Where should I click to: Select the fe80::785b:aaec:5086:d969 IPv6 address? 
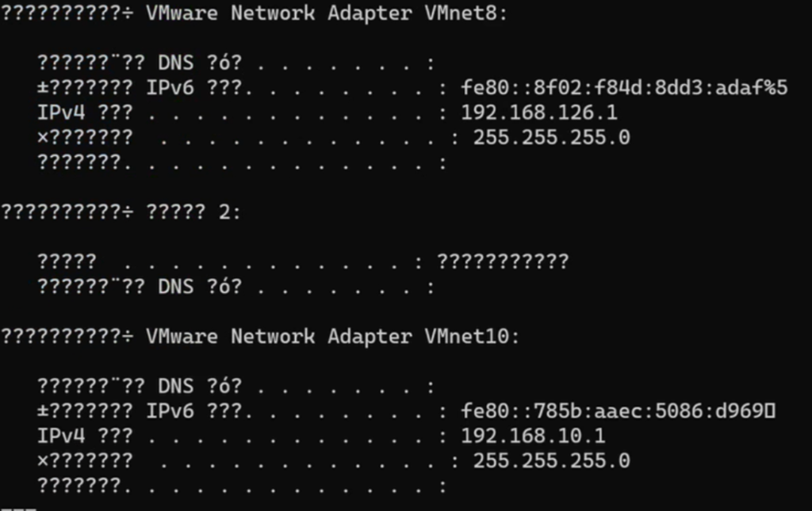618,411
